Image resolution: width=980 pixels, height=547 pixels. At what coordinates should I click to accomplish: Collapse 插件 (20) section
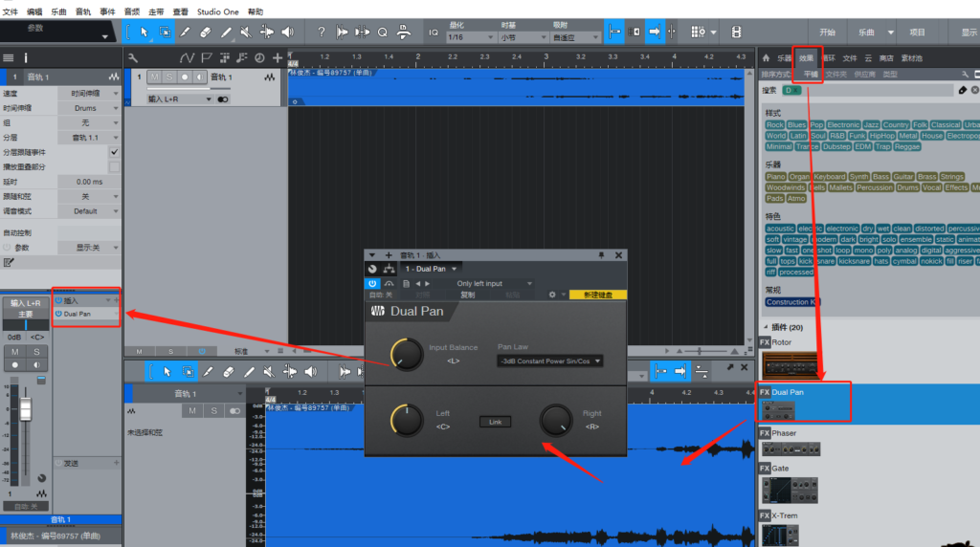click(767, 327)
